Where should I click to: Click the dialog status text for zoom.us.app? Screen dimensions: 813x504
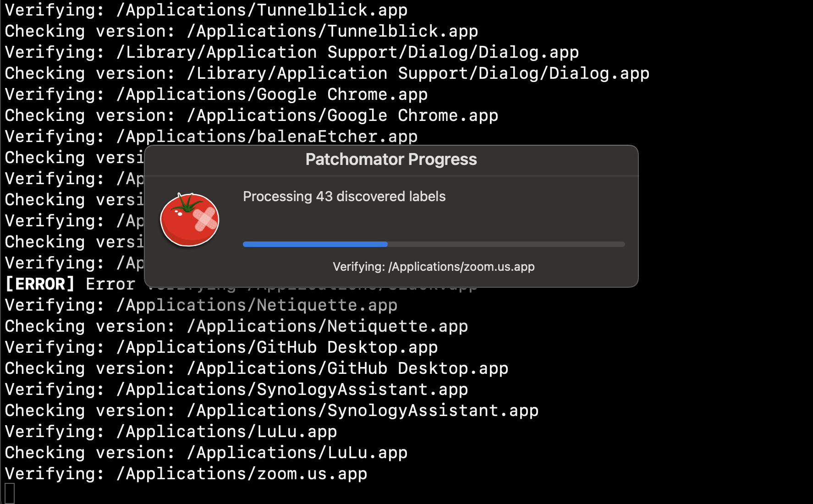pyautogui.click(x=434, y=267)
